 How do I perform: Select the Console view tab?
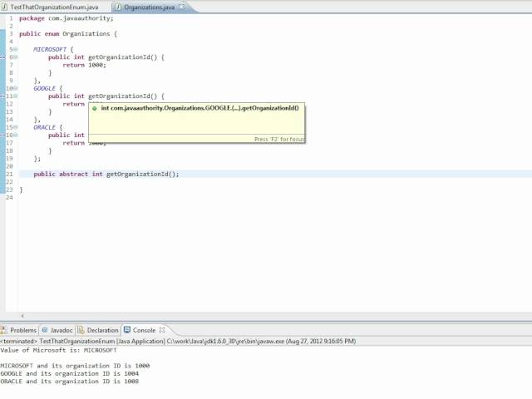[144, 330]
